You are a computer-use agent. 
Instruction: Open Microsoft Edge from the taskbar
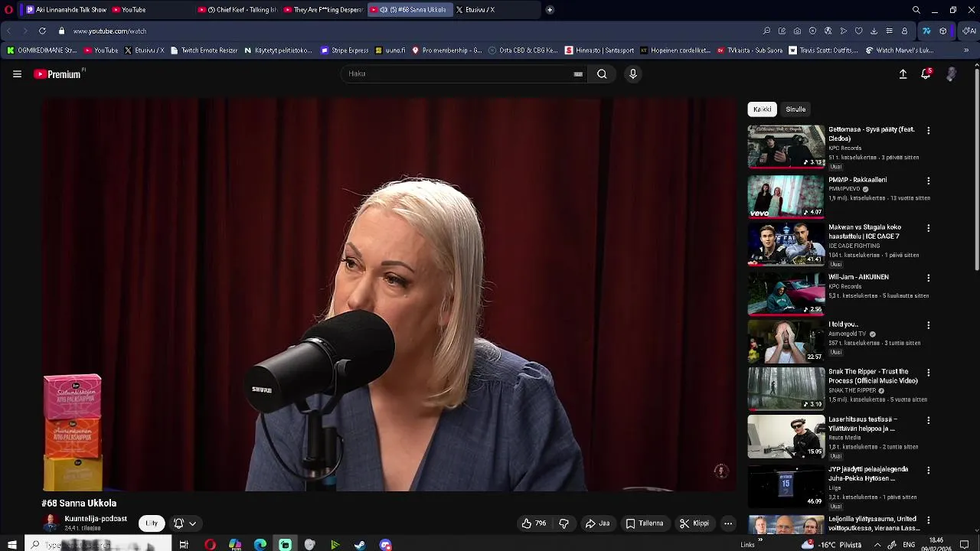[260, 545]
